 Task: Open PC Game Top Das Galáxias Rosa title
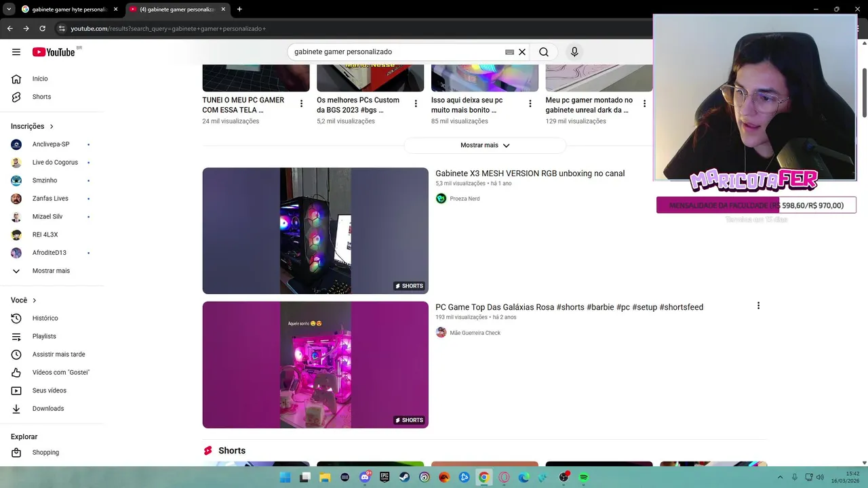pos(569,307)
